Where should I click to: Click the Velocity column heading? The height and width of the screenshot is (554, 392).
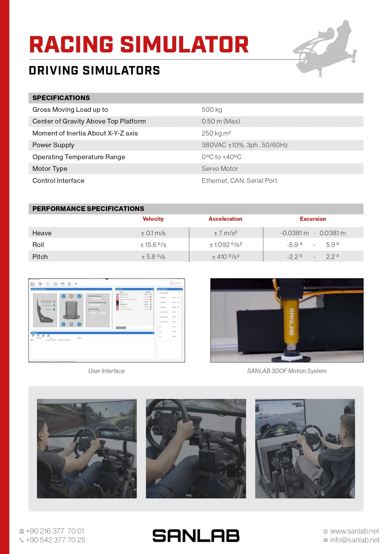pos(153,219)
